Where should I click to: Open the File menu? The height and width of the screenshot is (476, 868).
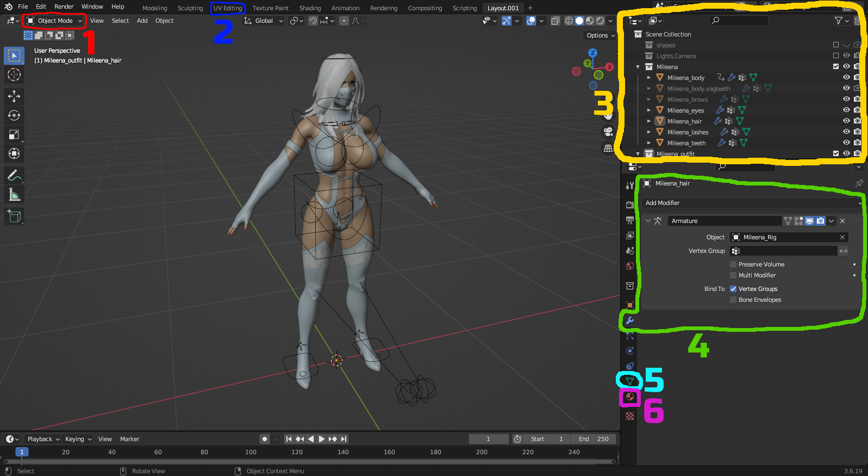click(23, 7)
